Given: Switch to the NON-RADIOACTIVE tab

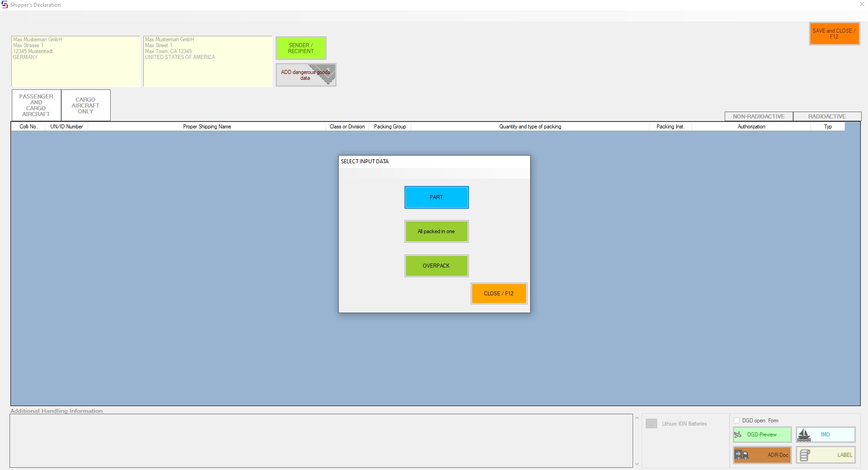Looking at the screenshot, I should click(x=759, y=117).
